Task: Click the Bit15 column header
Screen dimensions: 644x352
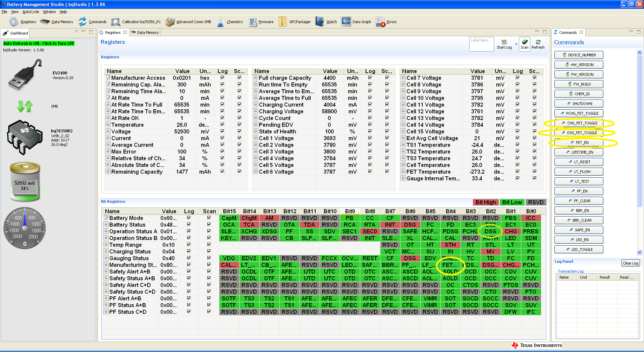Action: click(229, 211)
